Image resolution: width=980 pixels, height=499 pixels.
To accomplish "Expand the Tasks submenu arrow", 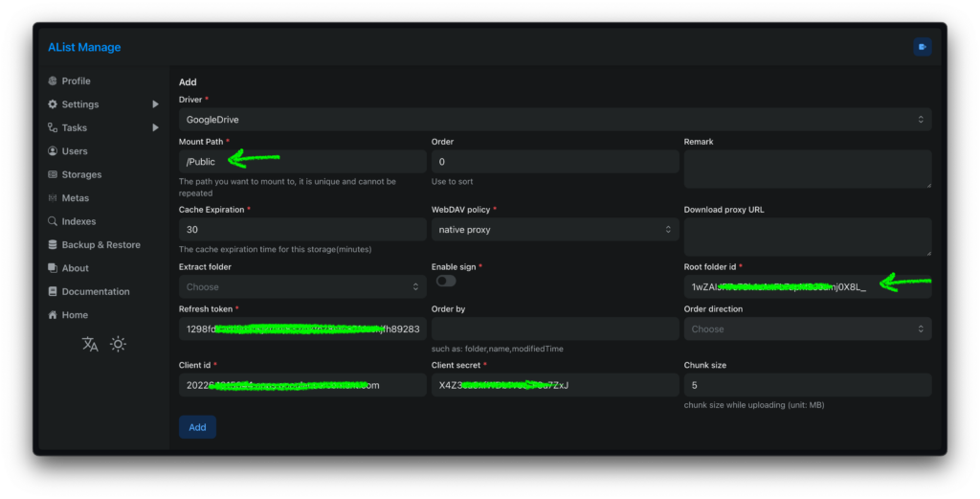I will coord(155,127).
